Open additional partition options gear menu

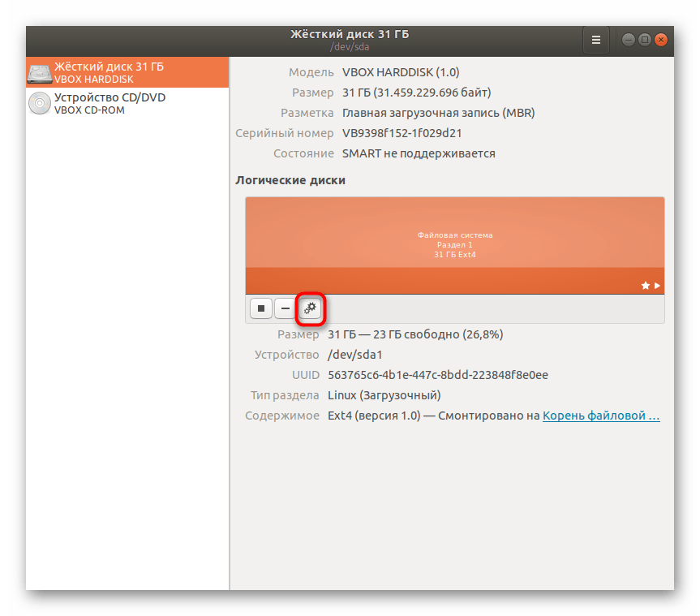[310, 308]
